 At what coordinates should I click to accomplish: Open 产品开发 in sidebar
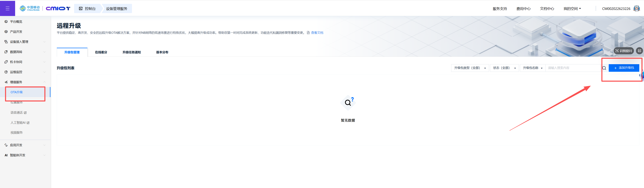(x=16, y=32)
